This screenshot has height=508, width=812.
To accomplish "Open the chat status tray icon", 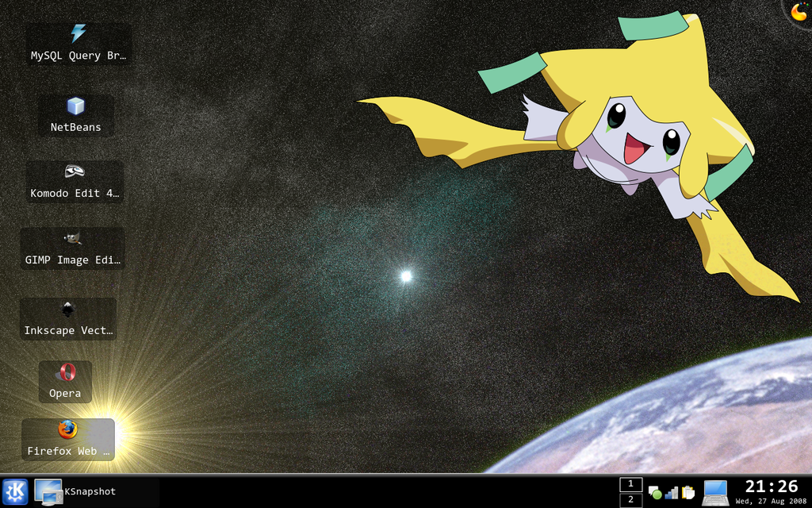I will pyautogui.click(x=655, y=492).
